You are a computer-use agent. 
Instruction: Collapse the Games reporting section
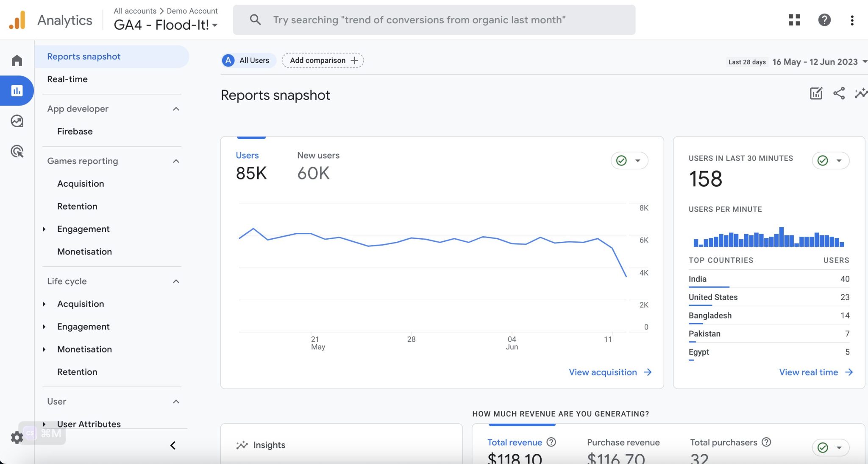[176, 161]
